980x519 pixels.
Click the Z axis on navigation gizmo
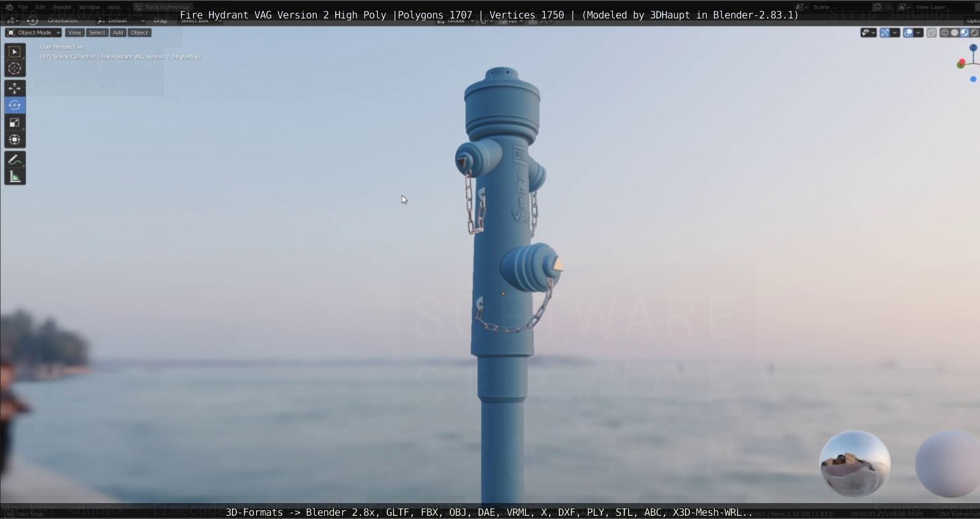[973, 48]
